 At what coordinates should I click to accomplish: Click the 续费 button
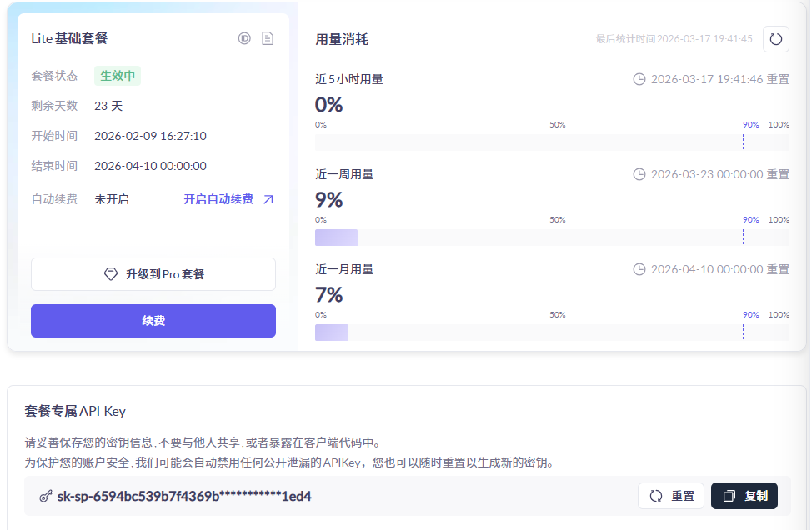point(153,321)
